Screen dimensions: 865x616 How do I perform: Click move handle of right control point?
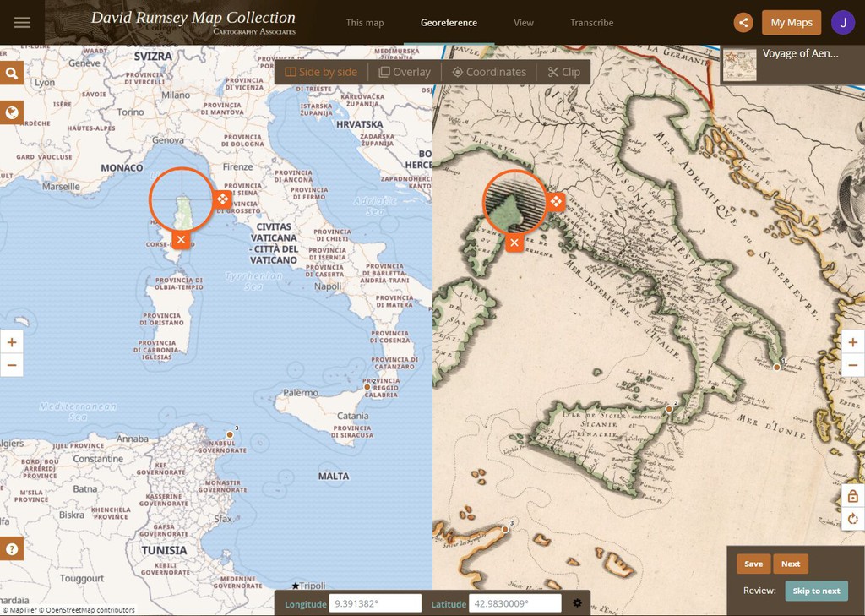coord(556,201)
